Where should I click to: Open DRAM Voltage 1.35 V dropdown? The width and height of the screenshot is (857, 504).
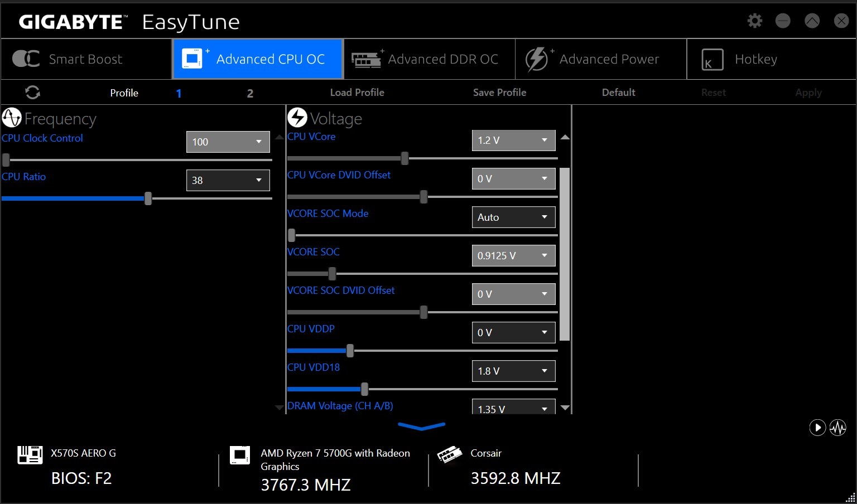[513, 406]
